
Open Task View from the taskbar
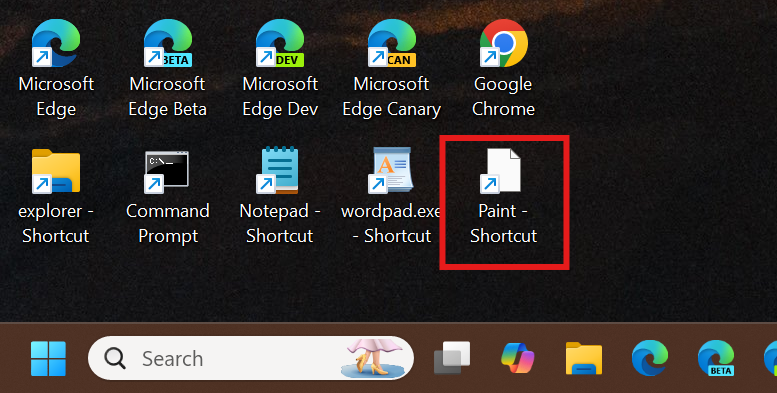(x=451, y=358)
